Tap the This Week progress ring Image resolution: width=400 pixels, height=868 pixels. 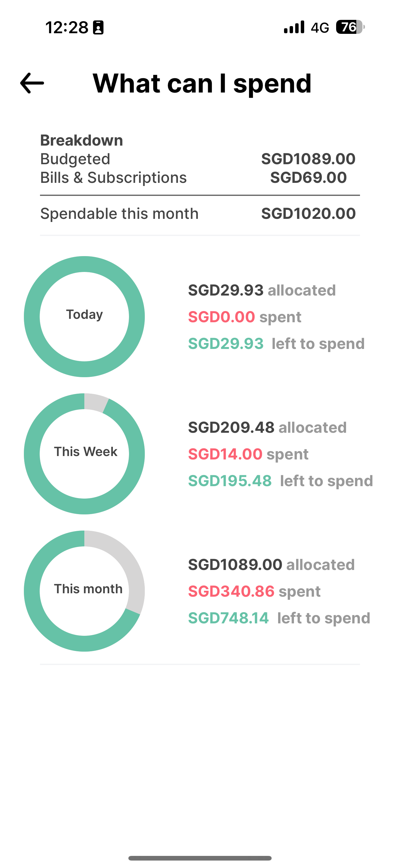click(x=84, y=454)
